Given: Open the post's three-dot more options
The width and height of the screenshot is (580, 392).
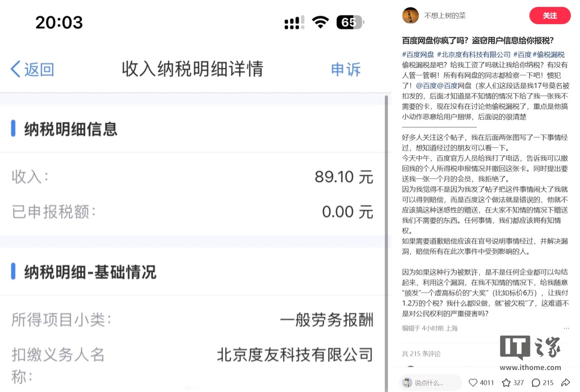Looking at the screenshot, I should coord(566,328).
